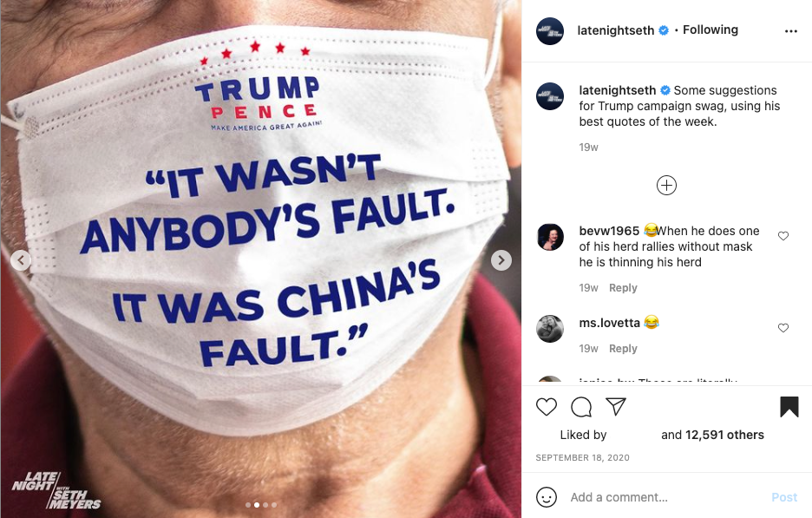Toggle the saved bookmark icon
812x518 pixels.
(789, 407)
